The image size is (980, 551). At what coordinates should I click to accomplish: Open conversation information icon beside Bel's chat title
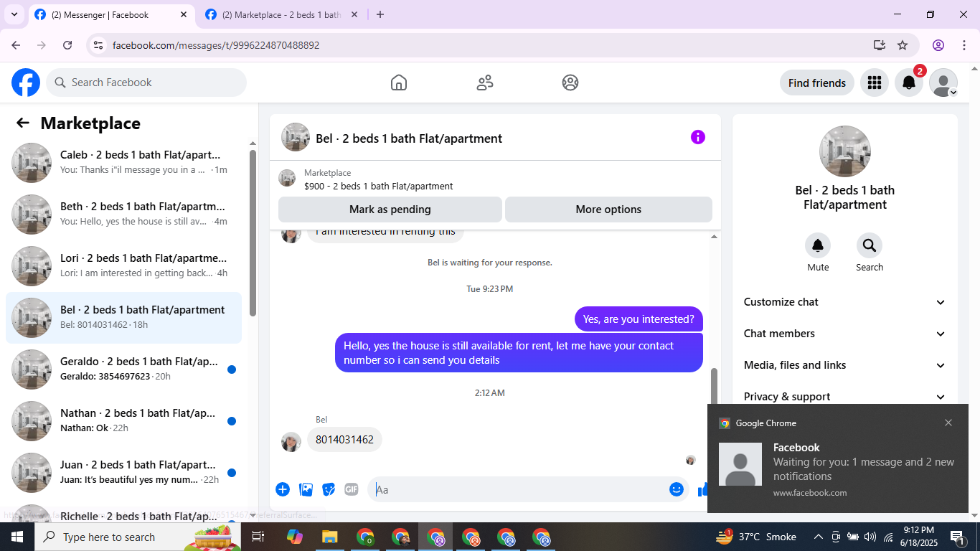pyautogui.click(x=698, y=137)
